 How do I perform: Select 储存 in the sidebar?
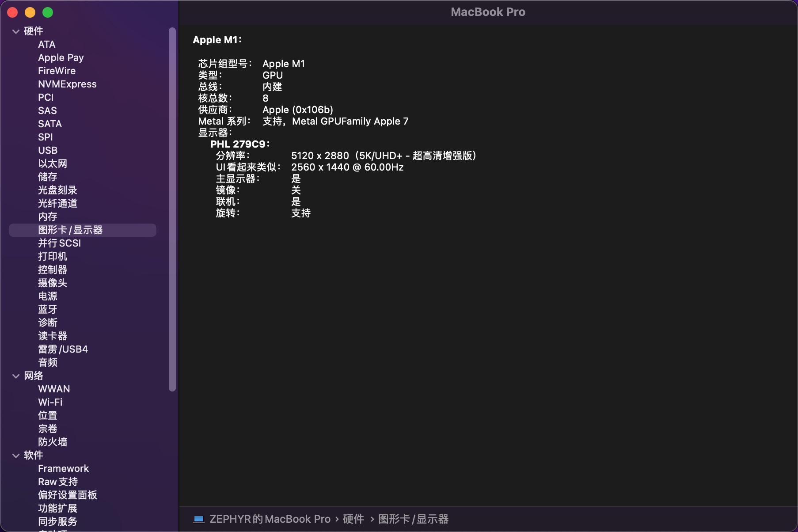coord(48,177)
